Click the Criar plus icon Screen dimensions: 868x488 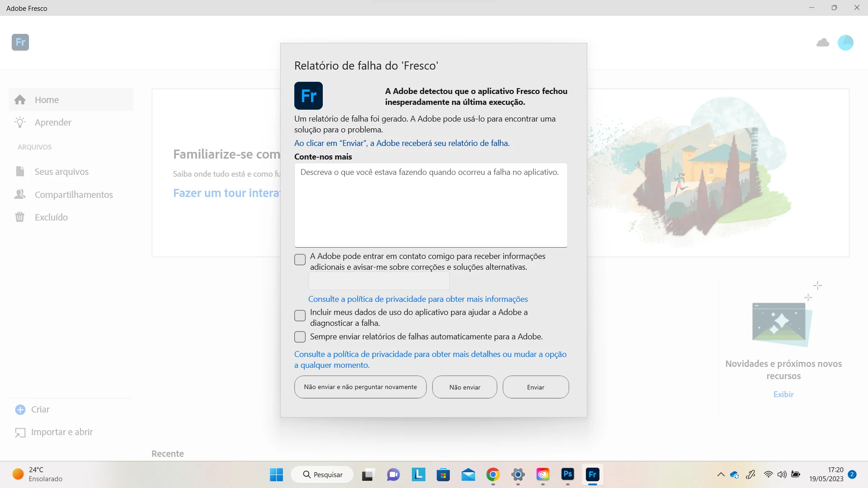pos(20,409)
